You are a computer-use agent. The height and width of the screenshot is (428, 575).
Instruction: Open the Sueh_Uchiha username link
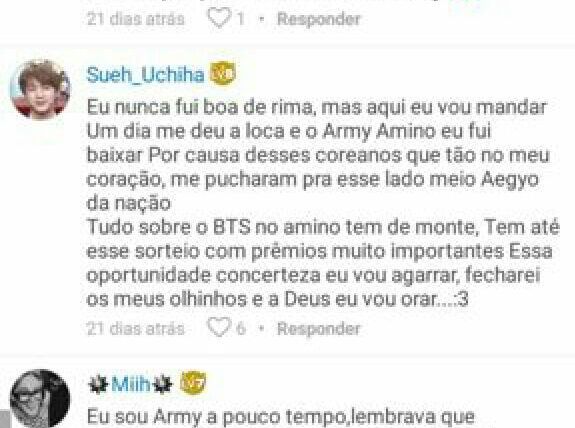click(145, 75)
